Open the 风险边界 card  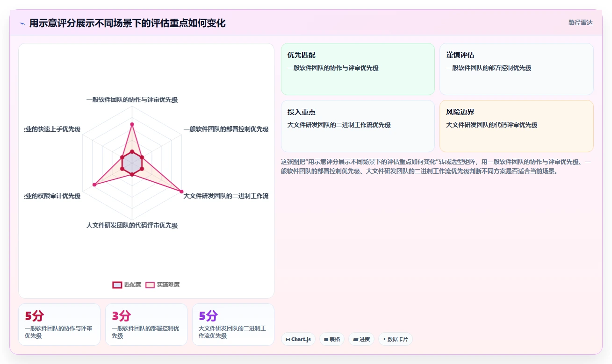(x=517, y=126)
